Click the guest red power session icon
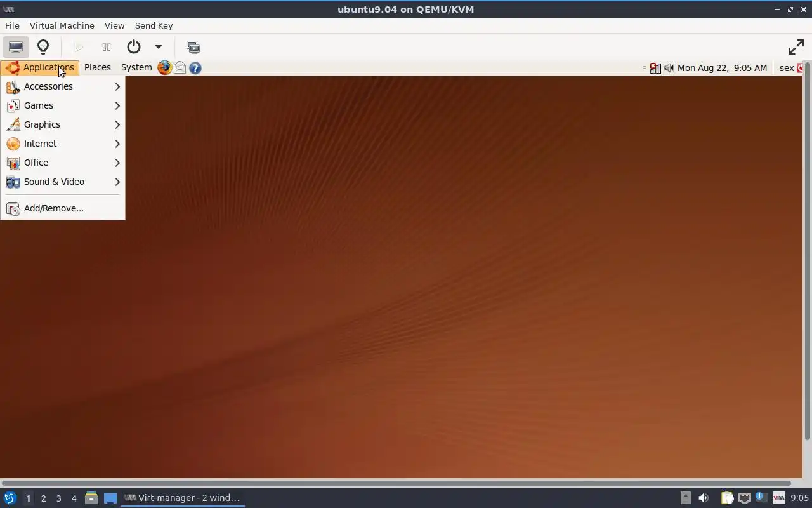 (800, 68)
